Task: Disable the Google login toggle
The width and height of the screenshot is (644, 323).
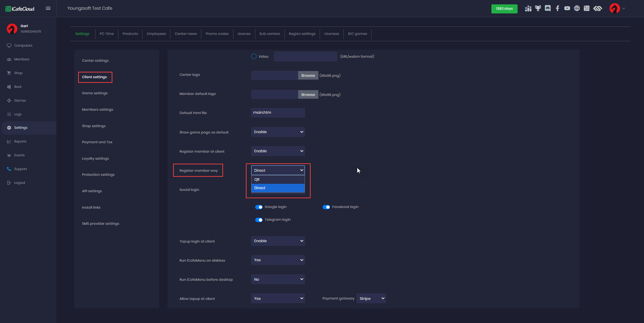Action: 259,207
